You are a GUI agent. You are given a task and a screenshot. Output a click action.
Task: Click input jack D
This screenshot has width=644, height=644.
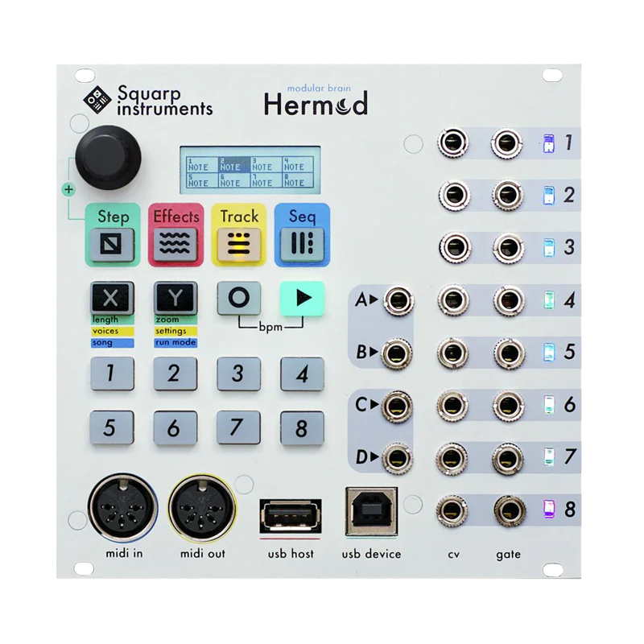397,458
